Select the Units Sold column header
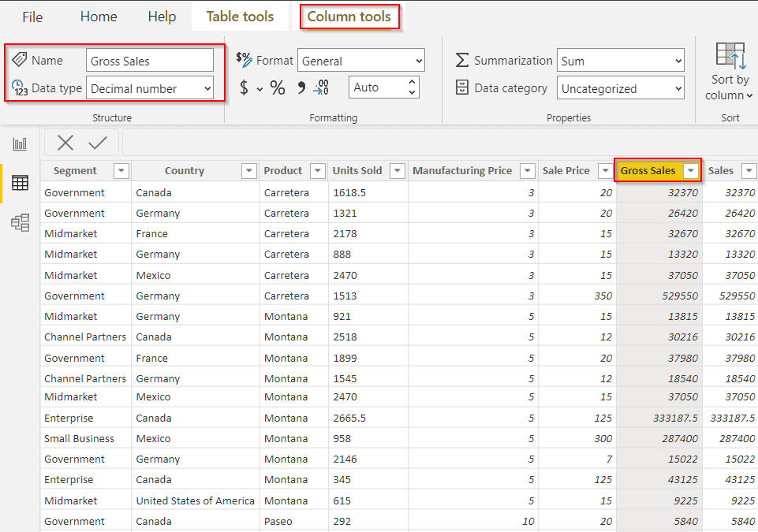The width and height of the screenshot is (758, 532). pos(357,170)
